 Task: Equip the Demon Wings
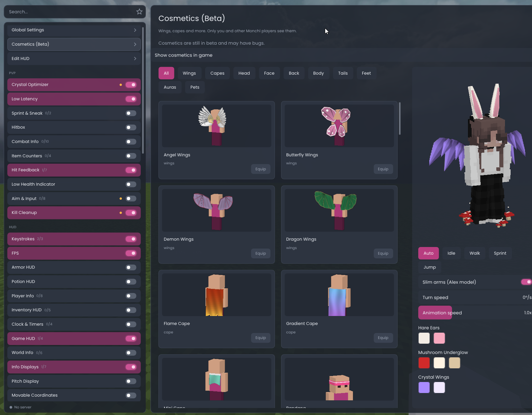(x=260, y=254)
